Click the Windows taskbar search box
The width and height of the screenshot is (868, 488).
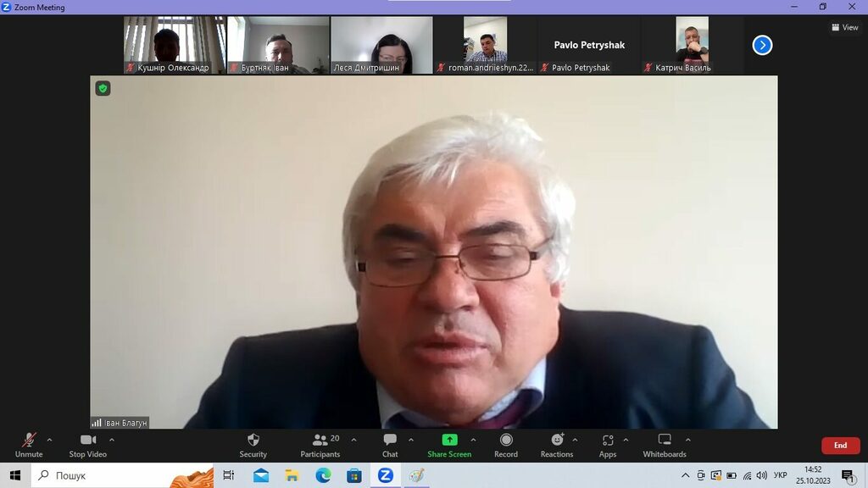[x=123, y=475]
